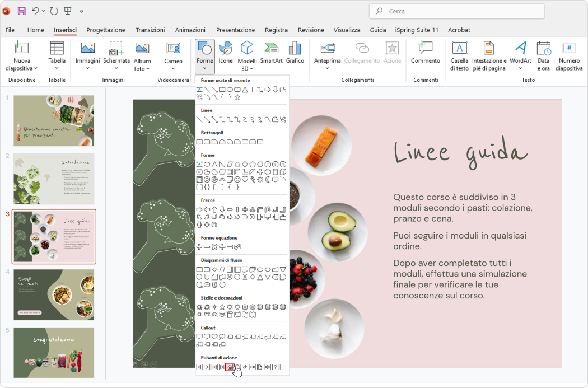The image size is (588, 388).
Task: Click inside the Cerca search field
Action: (456, 11)
